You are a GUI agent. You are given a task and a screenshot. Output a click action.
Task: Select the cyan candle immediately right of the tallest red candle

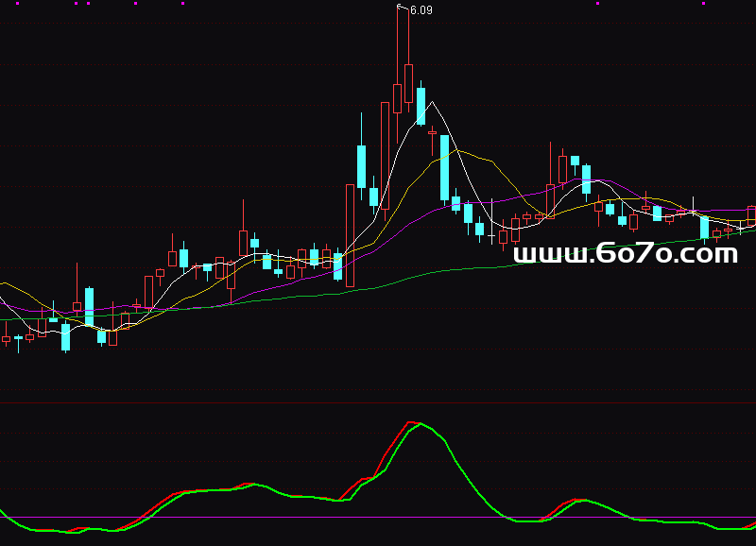421,104
